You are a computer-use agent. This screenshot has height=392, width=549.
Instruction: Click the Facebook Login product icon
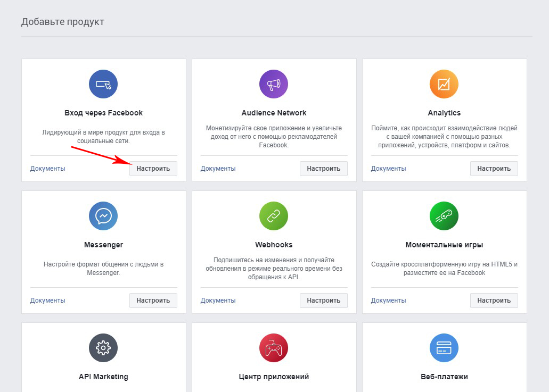pos(103,84)
